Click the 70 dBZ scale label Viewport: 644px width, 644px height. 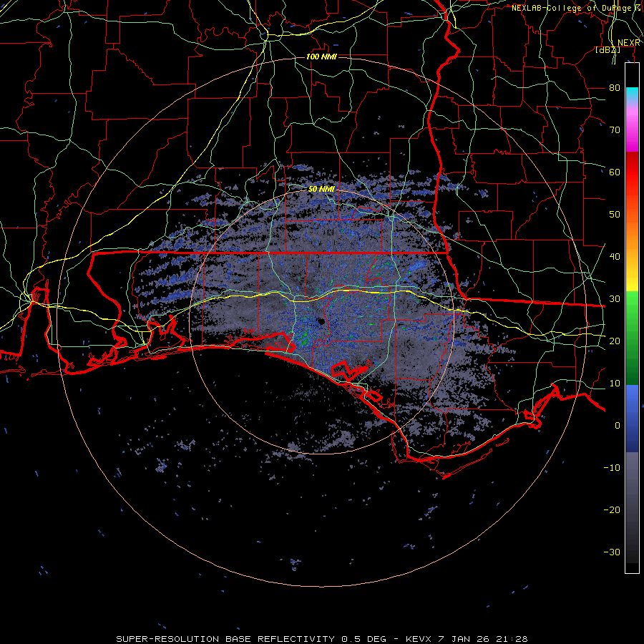[x=615, y=130]
